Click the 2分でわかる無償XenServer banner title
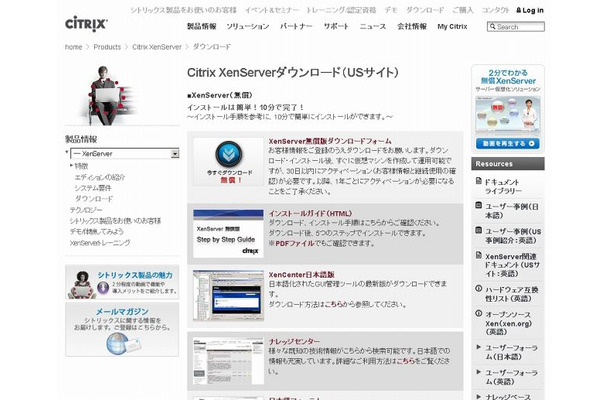 [x=508, y=77]
